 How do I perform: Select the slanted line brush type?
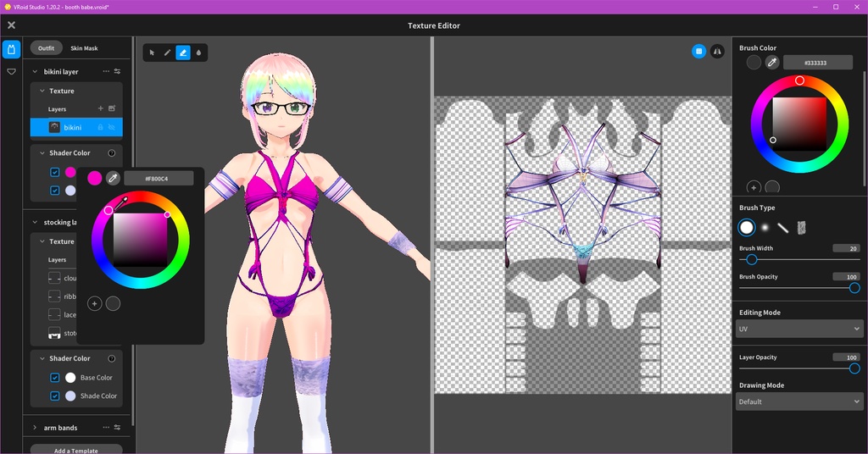tap(782, 227)
